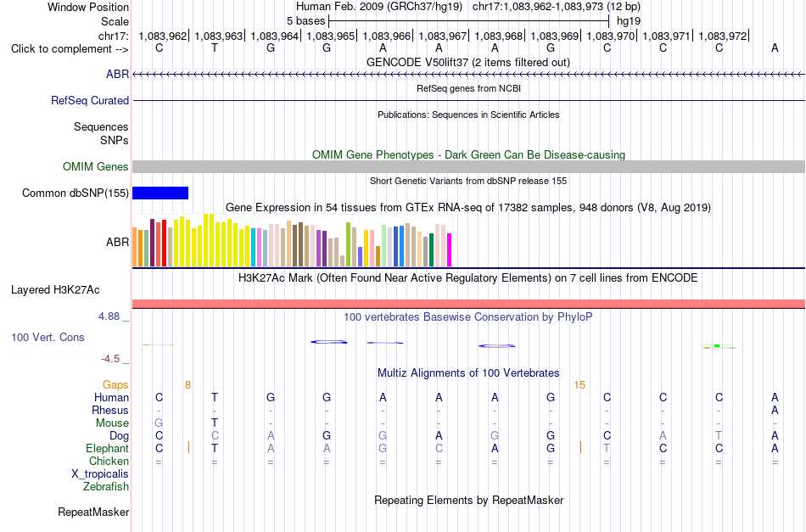Click the Basewise Conservation by PhyloP title
This screenshot has height=532, width=806.
(468, 316)
